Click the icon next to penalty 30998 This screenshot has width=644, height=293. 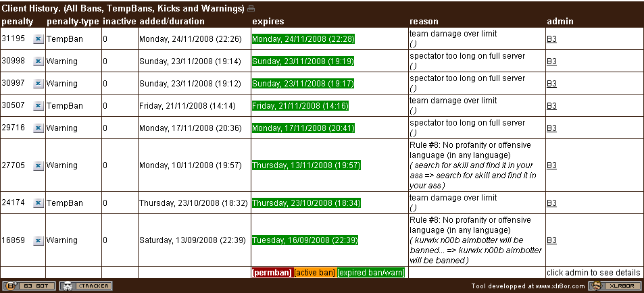[x=39, y=61]
